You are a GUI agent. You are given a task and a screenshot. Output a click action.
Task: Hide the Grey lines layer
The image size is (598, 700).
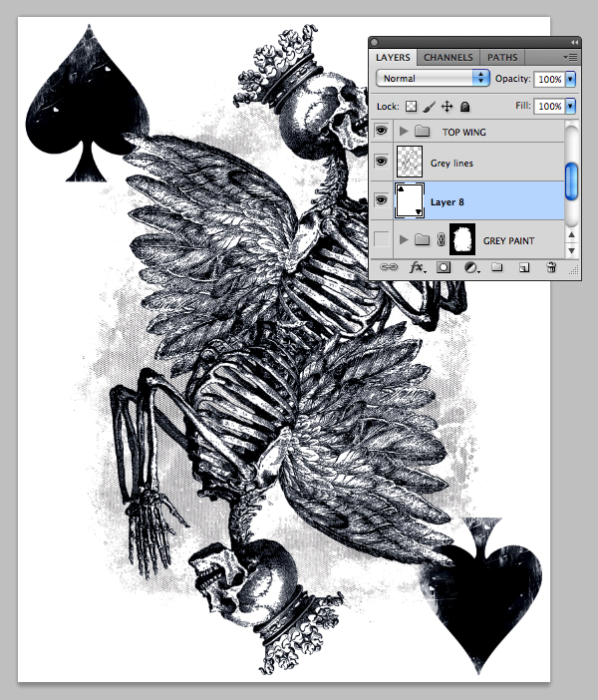(x=381, y=162)
